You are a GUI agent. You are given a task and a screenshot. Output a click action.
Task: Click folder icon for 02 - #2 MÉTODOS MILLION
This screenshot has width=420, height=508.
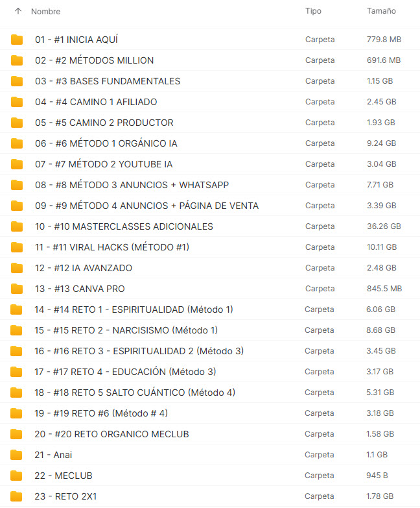tap(17, 60)
